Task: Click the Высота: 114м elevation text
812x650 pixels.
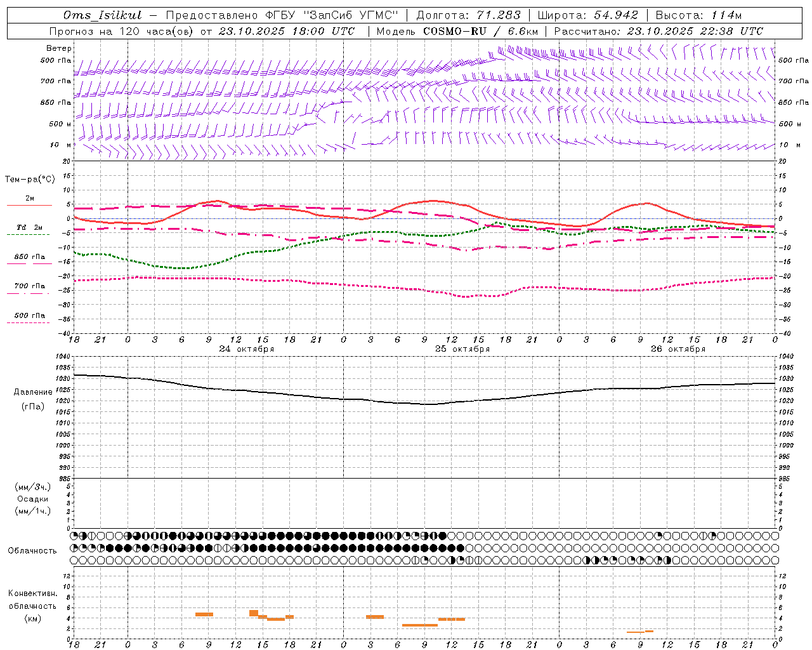Action: (698, 15)
